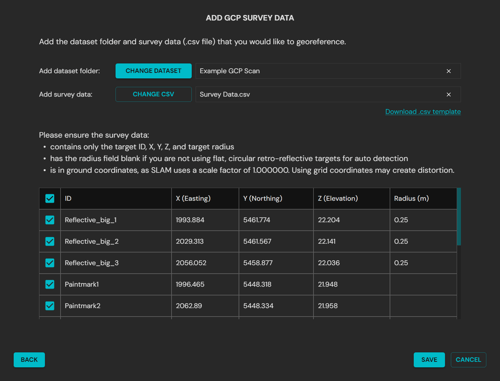Go back with the BACK button
Screen dimensions: 500x381
[29, 360]
